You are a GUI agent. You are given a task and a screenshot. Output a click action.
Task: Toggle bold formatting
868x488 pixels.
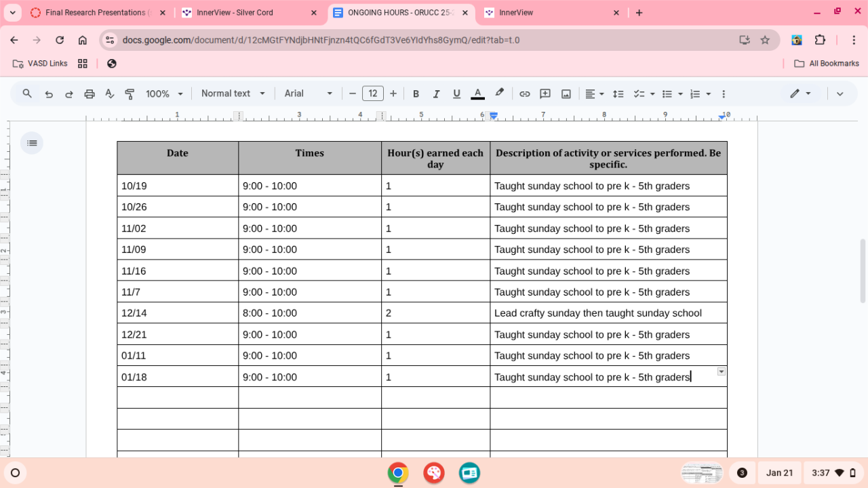(x=416, y=94)
